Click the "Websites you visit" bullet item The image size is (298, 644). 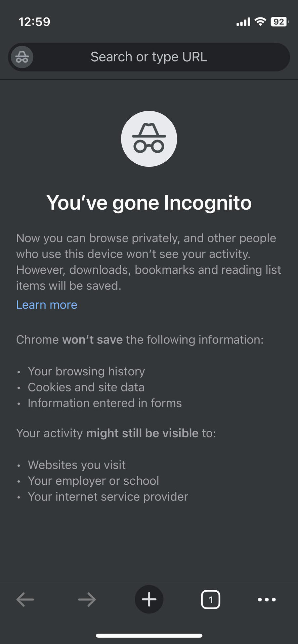[77, 465]
